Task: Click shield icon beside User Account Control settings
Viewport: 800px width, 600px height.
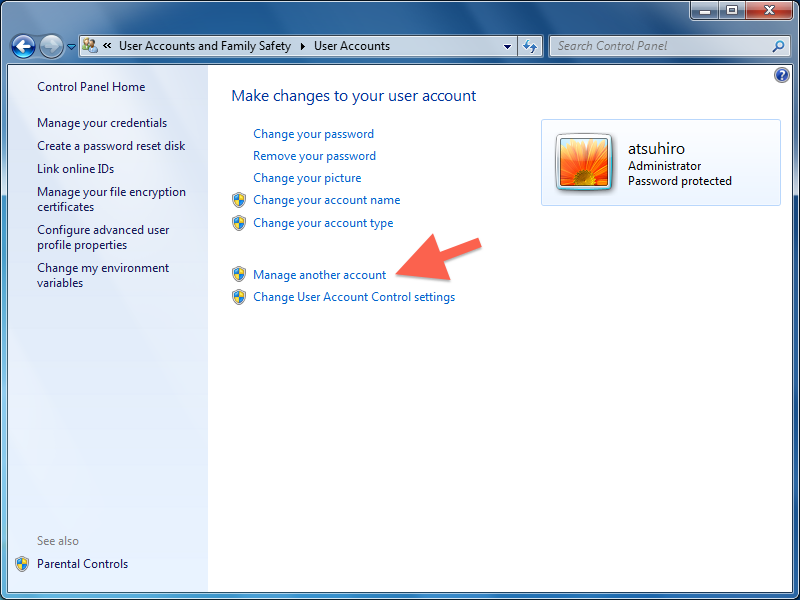Action: coord(239,297)
